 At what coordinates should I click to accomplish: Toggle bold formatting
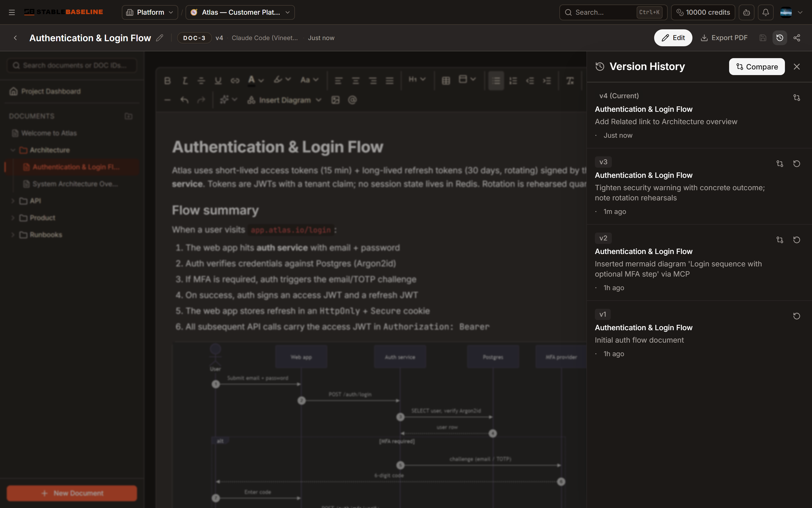pyautogui.click(x=167, y=81)
